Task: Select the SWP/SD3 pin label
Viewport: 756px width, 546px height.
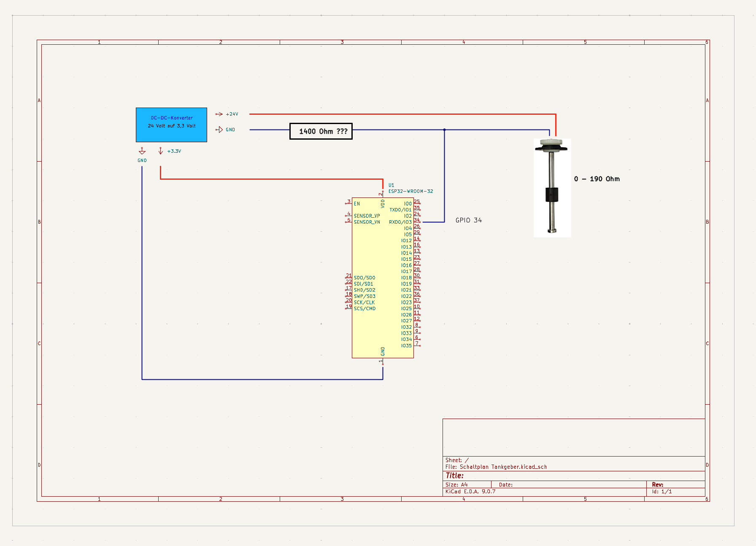Action: tap(364, 296)
